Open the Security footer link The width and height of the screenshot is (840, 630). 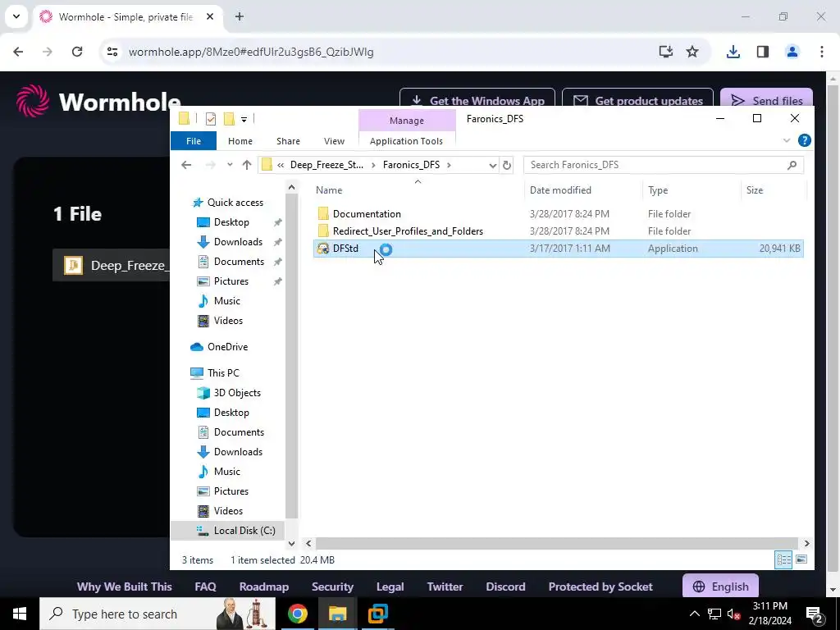coord(332,587)
